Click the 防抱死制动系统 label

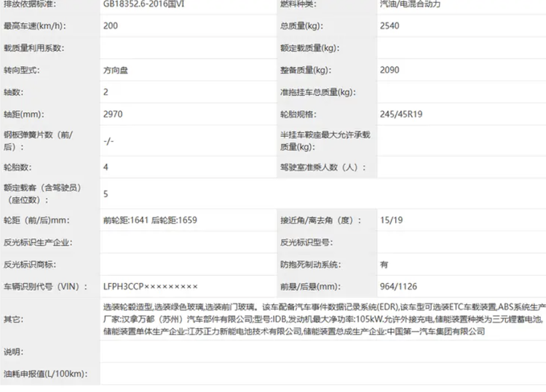point(311,265)
